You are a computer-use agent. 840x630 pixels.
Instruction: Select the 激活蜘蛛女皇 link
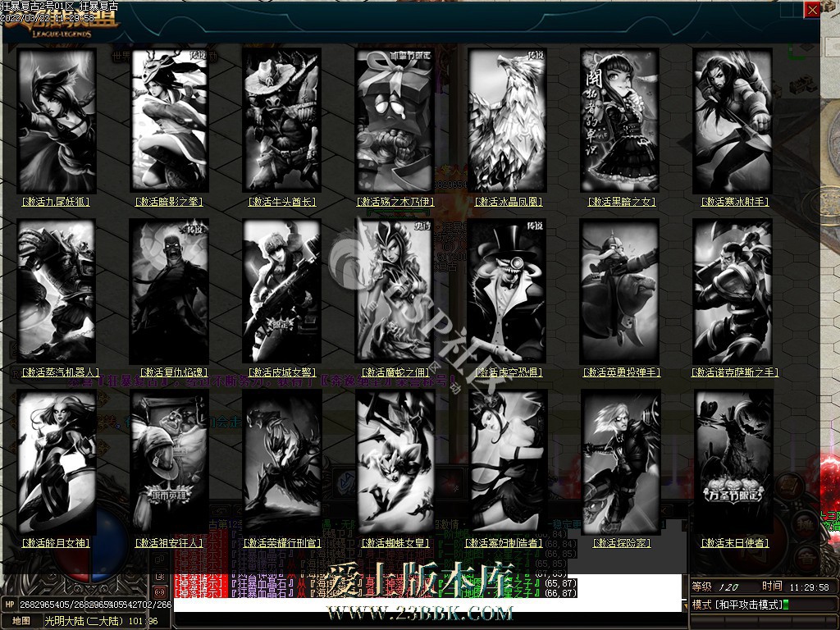click(x=395, y=543)
